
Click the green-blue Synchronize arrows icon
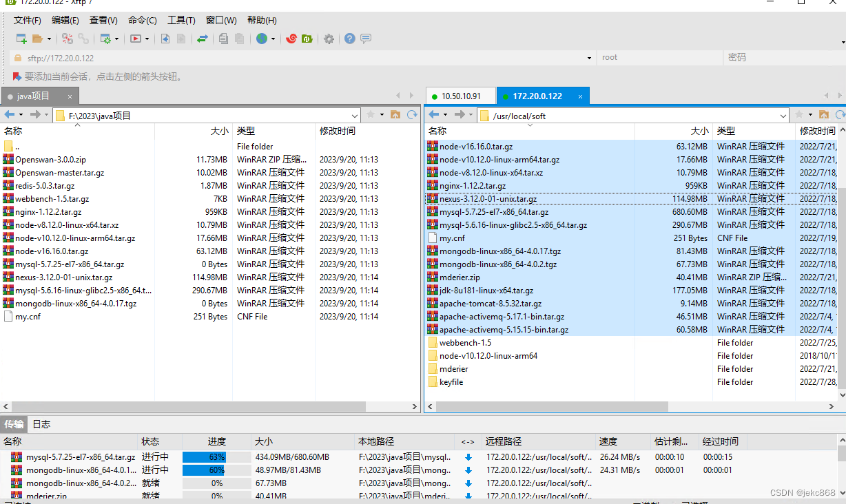pyautogui.click(x=202, y=39)
